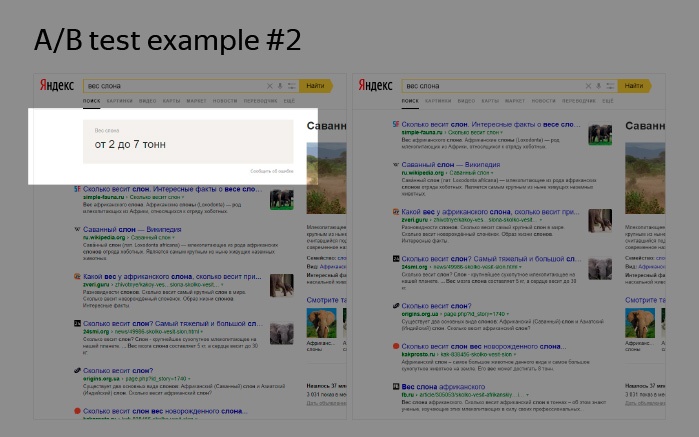Click ru.wikipedia.org green URL in right result

(423, 173)
